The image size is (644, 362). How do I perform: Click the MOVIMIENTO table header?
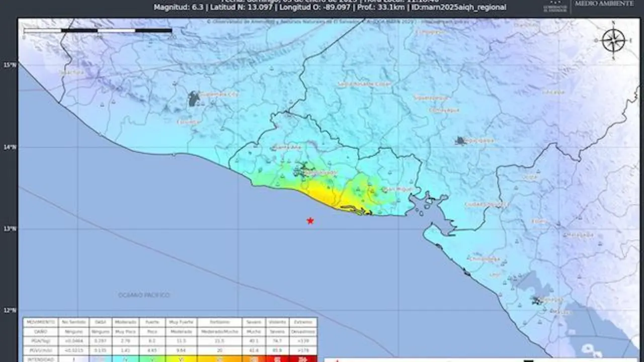[40, 322]
